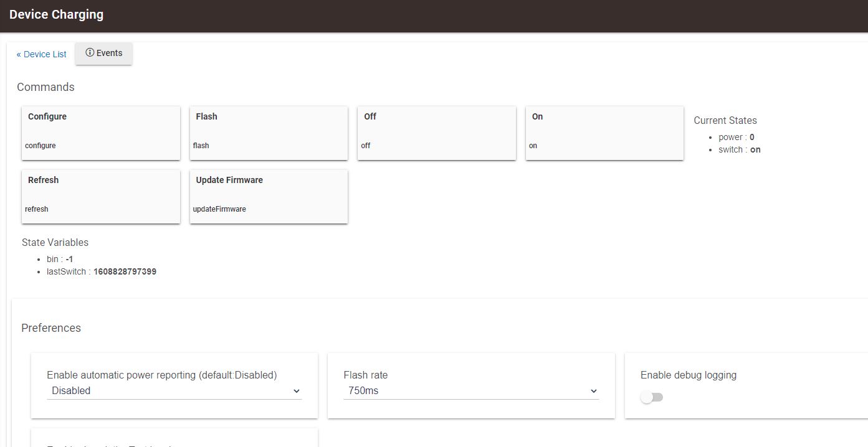The image size is (868, 447).
Task: Click lastSwitch value 1608828797399
Action: click(125, 271)
